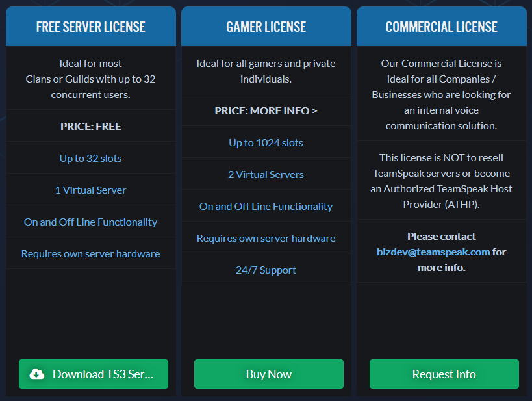The width and height of the screenshot is (532, 401).
Task: Click Free license's On and Off Line Functionality
Action: 91,222
